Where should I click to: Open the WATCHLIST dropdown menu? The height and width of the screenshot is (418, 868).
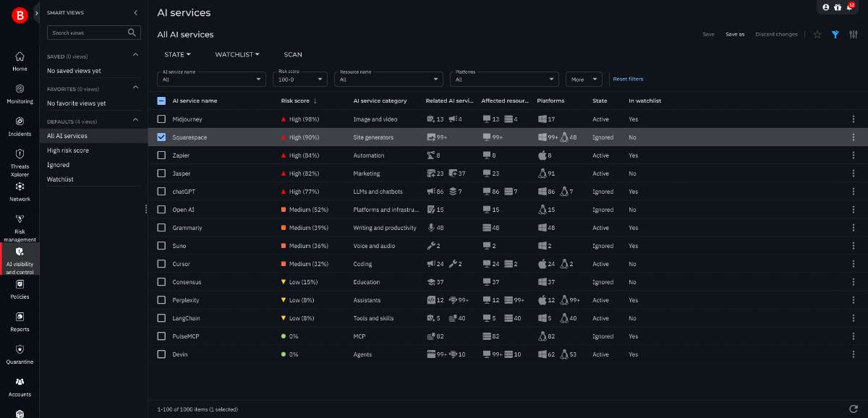click(x=237, y=54)
